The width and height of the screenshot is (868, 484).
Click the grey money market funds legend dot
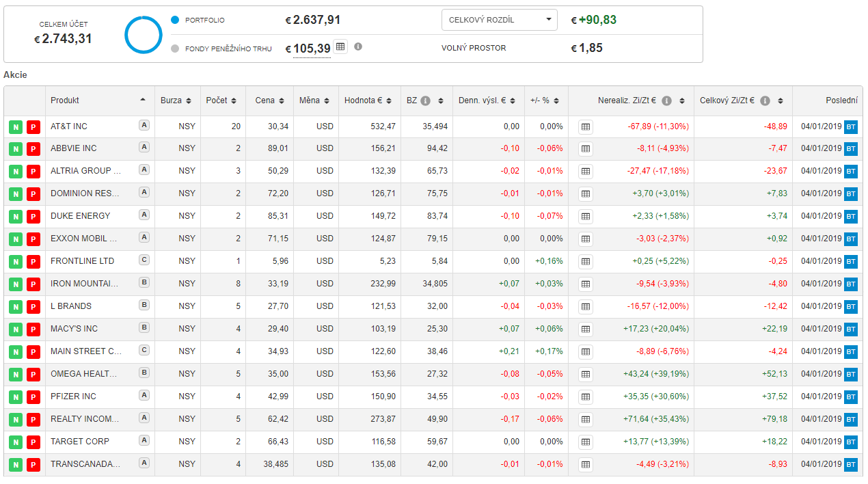175,49
